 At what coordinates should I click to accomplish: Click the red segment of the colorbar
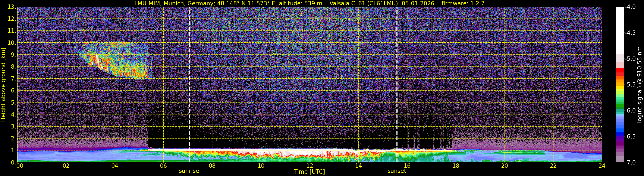coord(620,72)
